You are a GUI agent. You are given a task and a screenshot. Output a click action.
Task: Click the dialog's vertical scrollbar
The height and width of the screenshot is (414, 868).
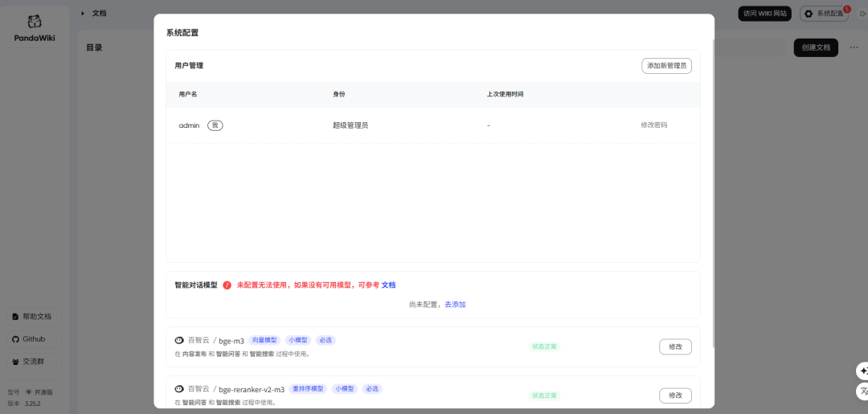pos(712,193)
